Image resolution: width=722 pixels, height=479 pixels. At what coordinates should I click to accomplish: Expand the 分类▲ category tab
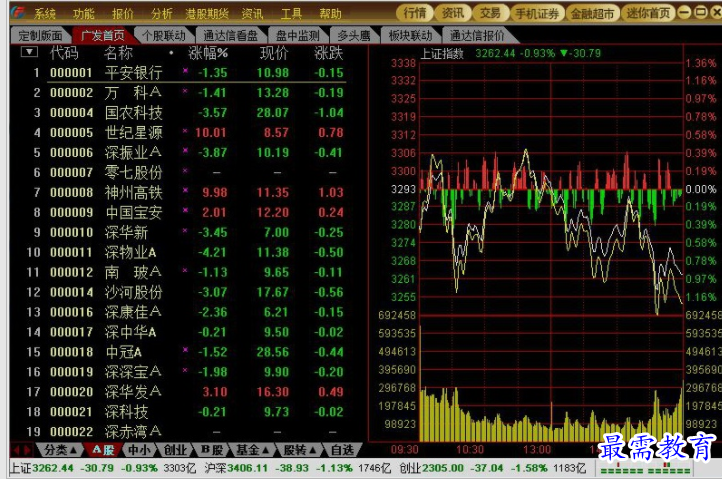(60, 450)
